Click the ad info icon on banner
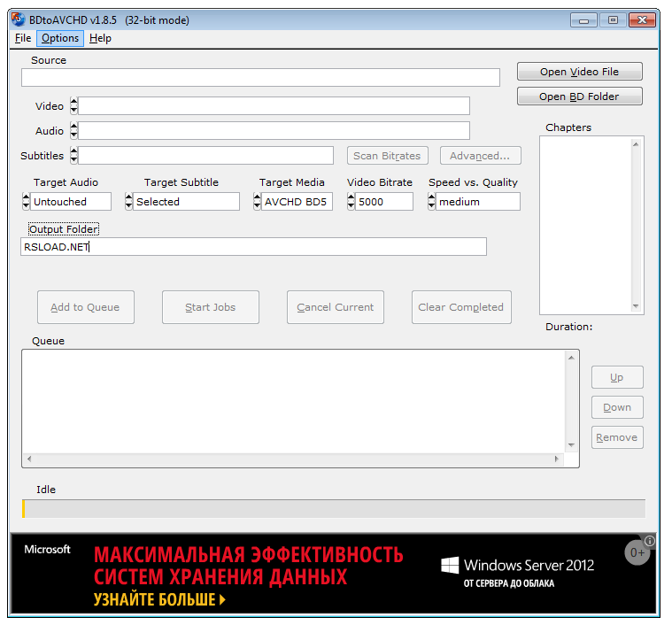The image size is (672, 625). tap(649, 541)
